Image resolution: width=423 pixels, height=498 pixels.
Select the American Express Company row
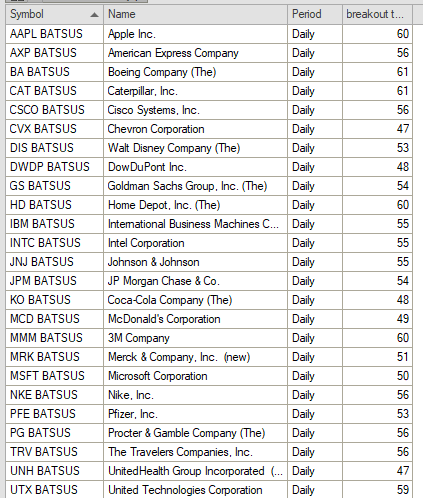[x=209, y=53]
